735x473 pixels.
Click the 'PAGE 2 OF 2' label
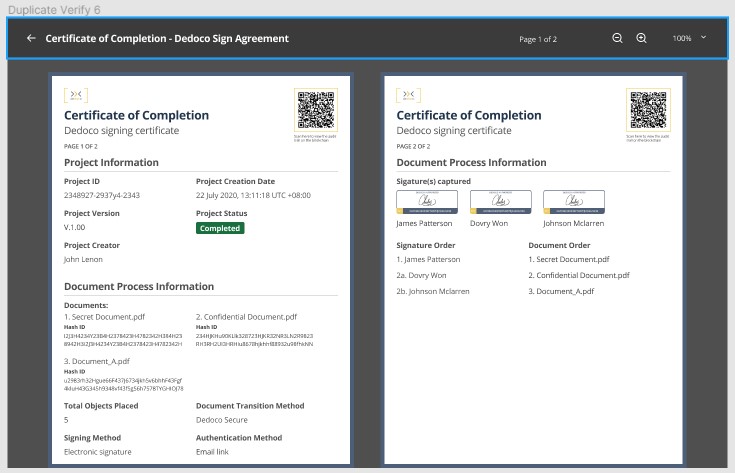(x=413, y=146)
